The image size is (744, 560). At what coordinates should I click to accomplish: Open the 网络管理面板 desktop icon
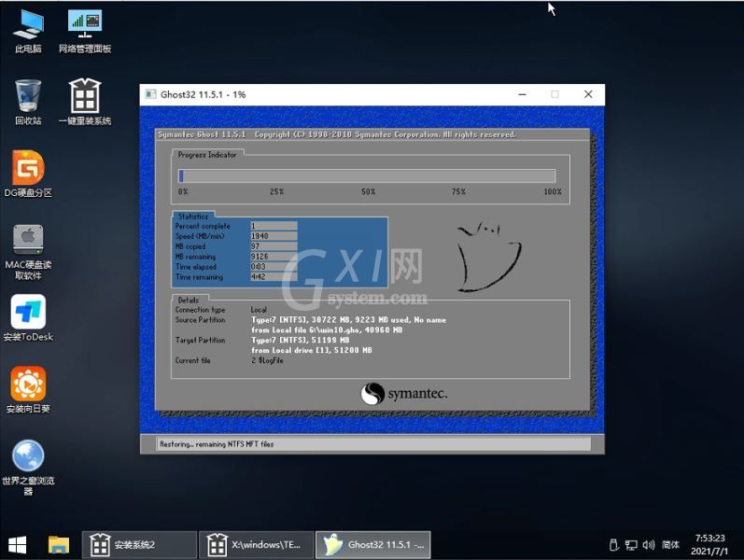pos(84,31)
